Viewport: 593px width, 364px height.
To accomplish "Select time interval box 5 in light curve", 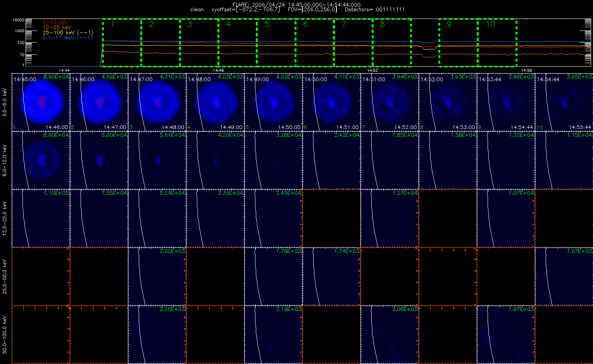I will [x=276, y=42].
